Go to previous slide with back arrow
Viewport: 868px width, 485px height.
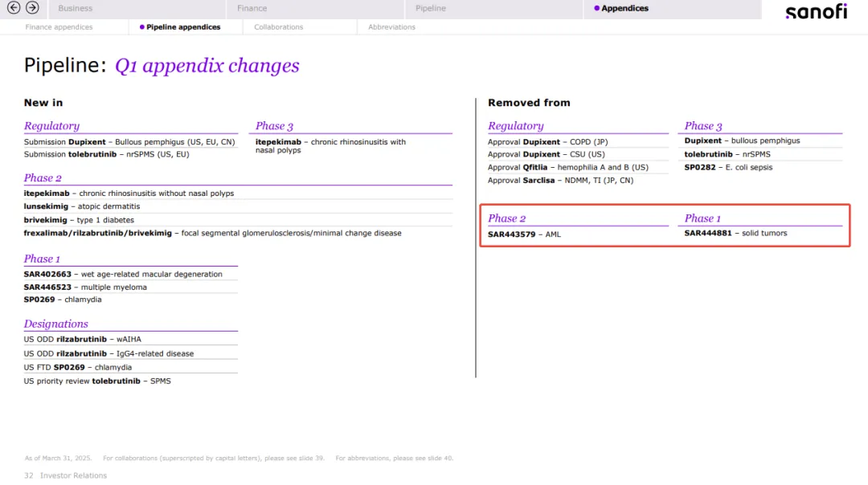[x=14, y=8]
